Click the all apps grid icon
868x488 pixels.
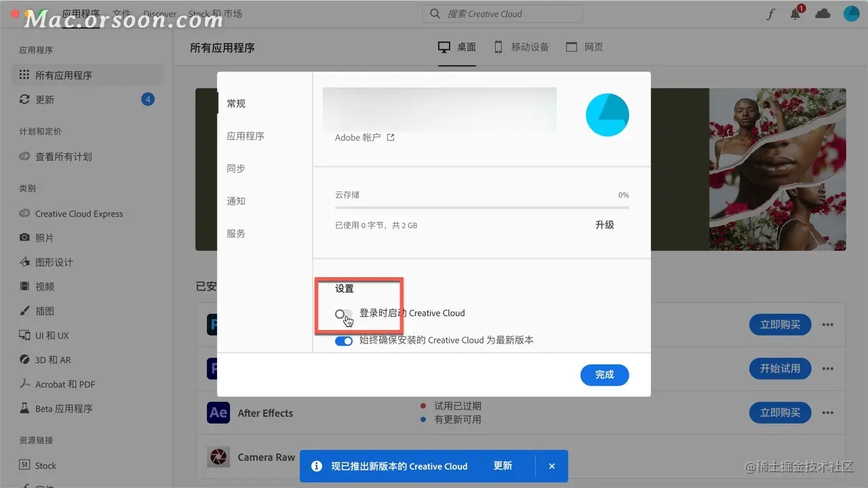[x=24, y=75]
